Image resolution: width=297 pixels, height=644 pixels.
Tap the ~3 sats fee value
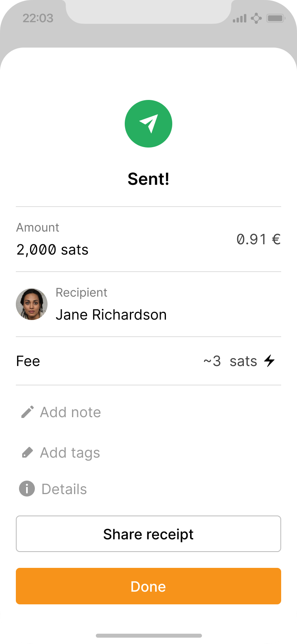(230, 361)
